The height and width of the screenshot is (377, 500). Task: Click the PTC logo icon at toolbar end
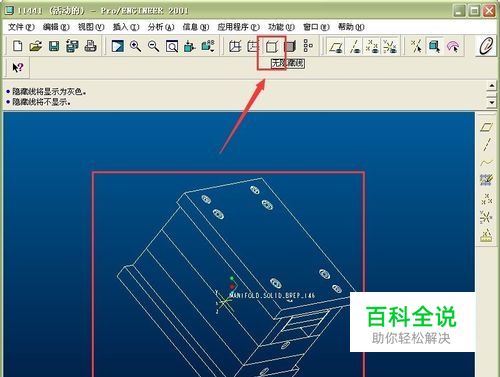(486, 46)
